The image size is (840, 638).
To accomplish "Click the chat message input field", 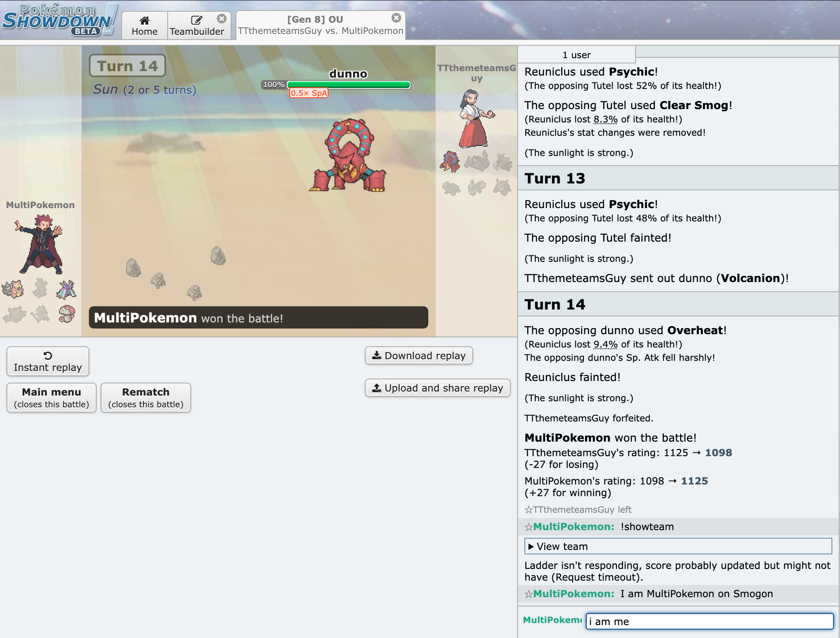I will [x=709, y=621].
